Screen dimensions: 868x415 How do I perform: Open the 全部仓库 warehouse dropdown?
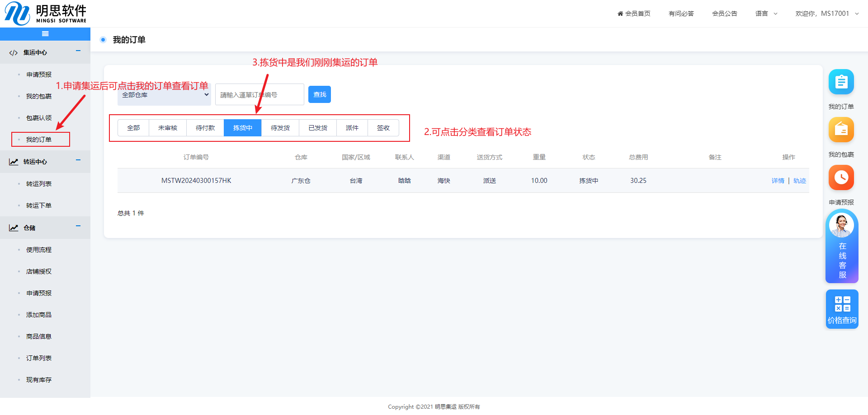click(x=164, y=95)
